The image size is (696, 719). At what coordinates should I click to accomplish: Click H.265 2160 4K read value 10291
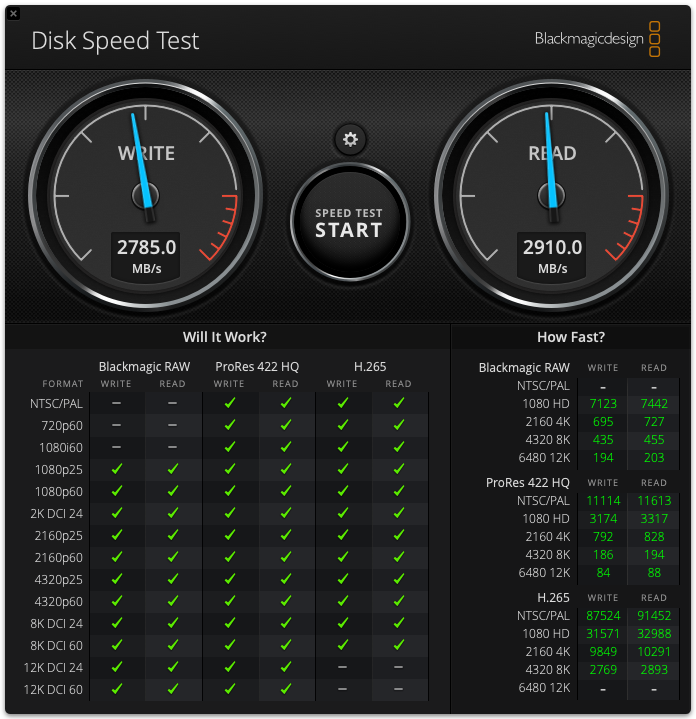[x=654, y=652]
